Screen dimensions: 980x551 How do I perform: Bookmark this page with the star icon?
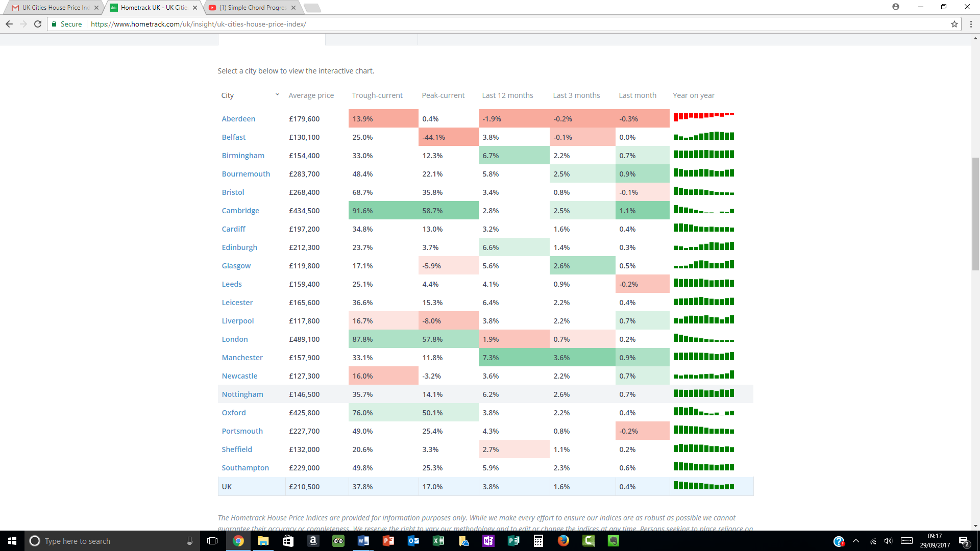[954, 24]
